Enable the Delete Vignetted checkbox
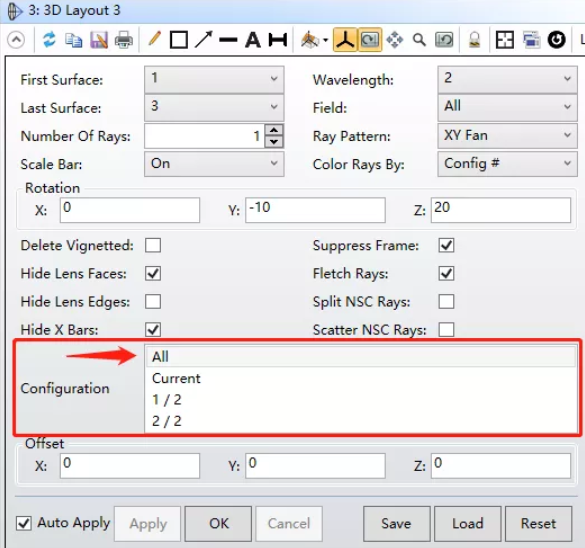The width and height of the screenshot is (585, 548). tap(153, 245)
